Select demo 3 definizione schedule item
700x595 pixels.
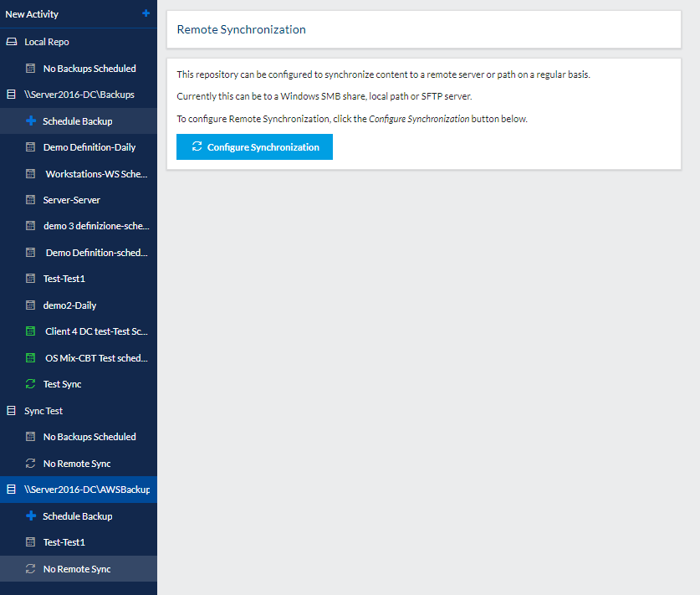96,226
